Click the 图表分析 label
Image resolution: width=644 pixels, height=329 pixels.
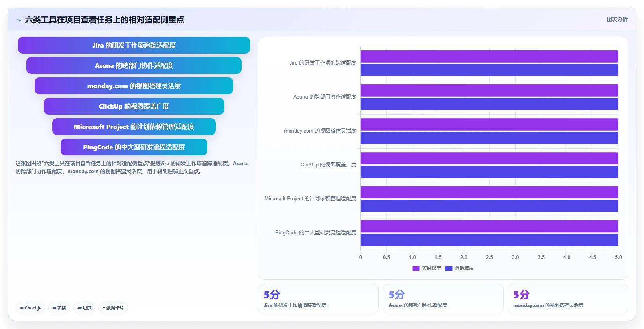pos(617,19)
